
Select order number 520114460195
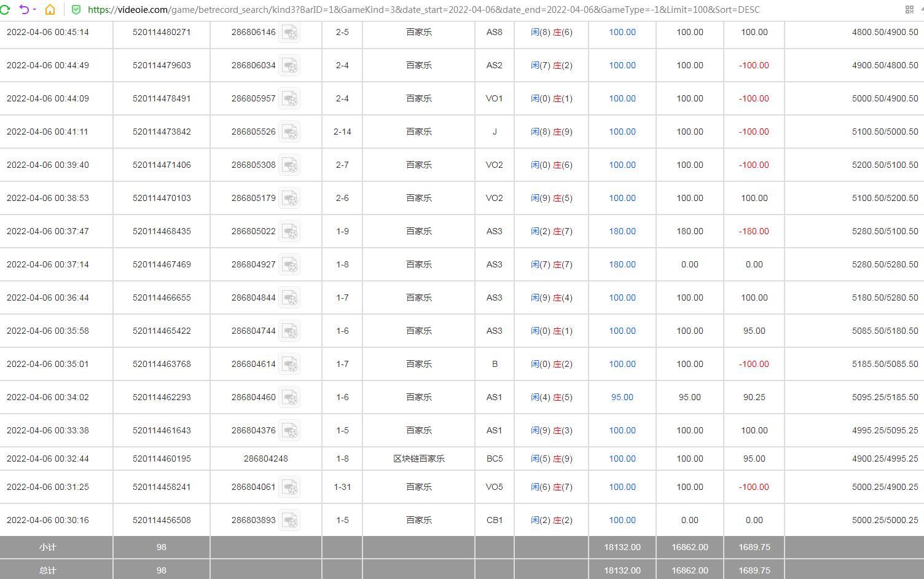coord(162,459)
